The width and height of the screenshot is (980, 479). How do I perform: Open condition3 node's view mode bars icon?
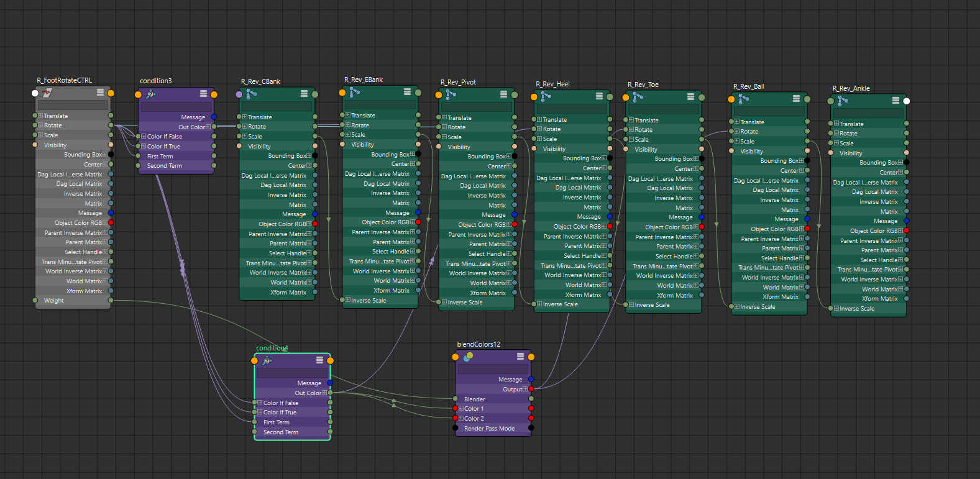point(203,93)
